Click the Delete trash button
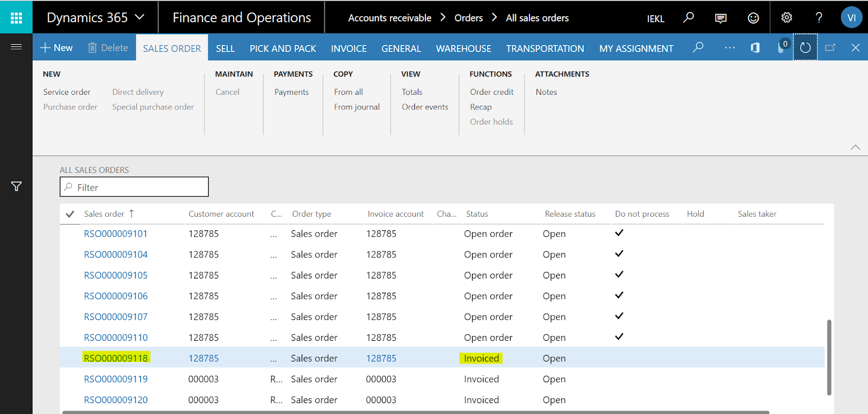 click(x=108, y=48)
